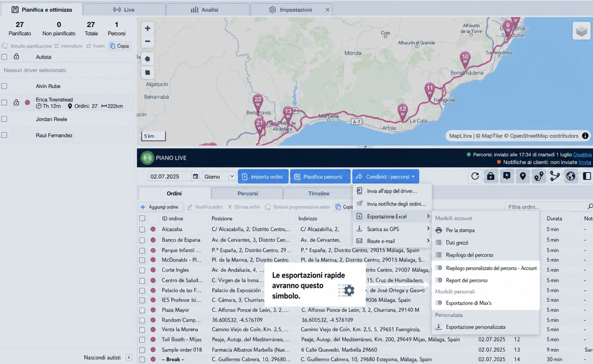The image size is (593, 364).
Task: Select Esportazione di Max's personal template
Action: click(x=485, y=303)
